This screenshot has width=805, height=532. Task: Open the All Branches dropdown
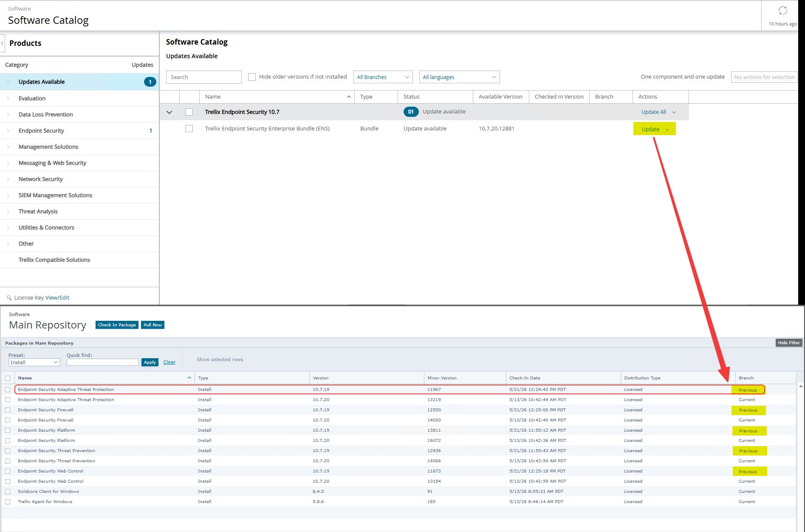click(x=383, y=77)
